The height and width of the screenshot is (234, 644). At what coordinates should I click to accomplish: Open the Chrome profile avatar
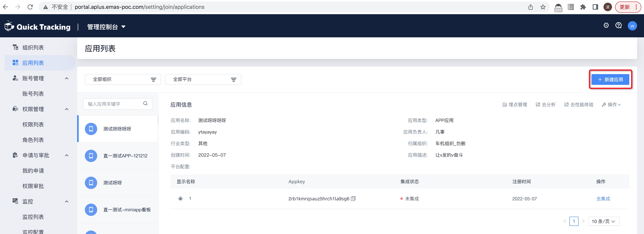click(608, 7)
